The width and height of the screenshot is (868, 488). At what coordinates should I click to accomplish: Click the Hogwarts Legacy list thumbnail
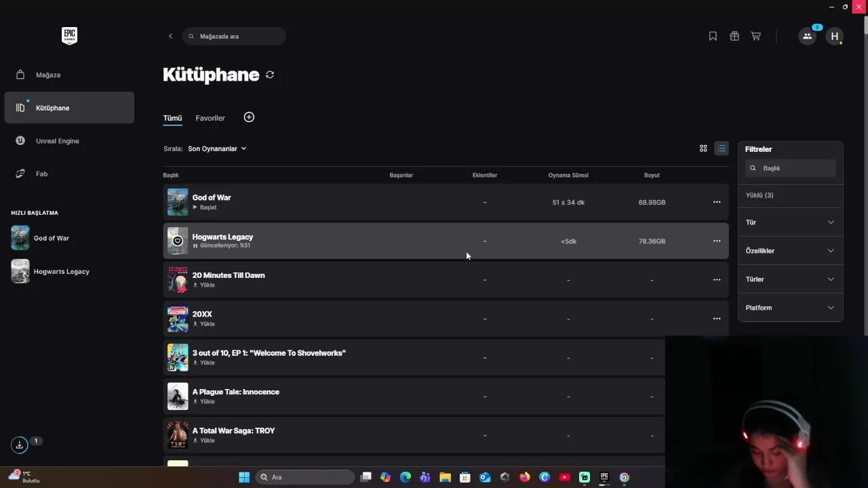(x=178, y=241)
